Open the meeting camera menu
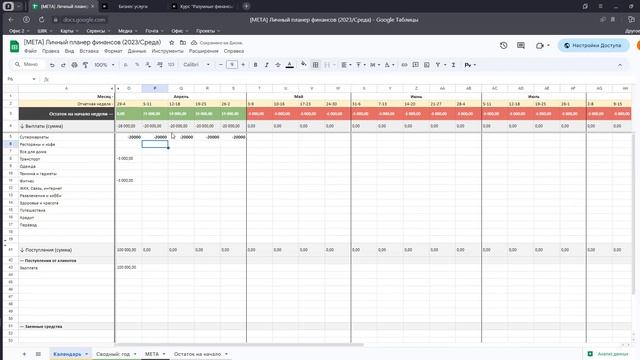640x360 pixels. pos(542,45)
